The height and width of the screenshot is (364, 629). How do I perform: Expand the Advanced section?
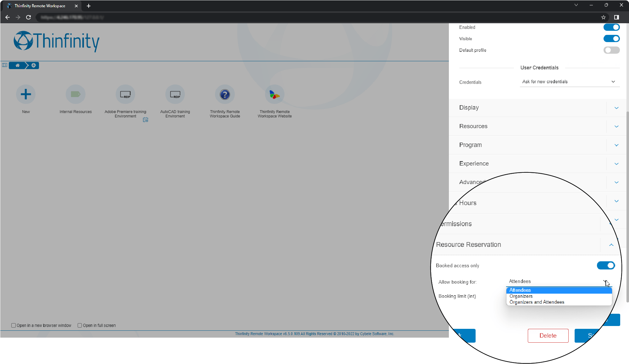pyautogui.click(x=616, y=182)
